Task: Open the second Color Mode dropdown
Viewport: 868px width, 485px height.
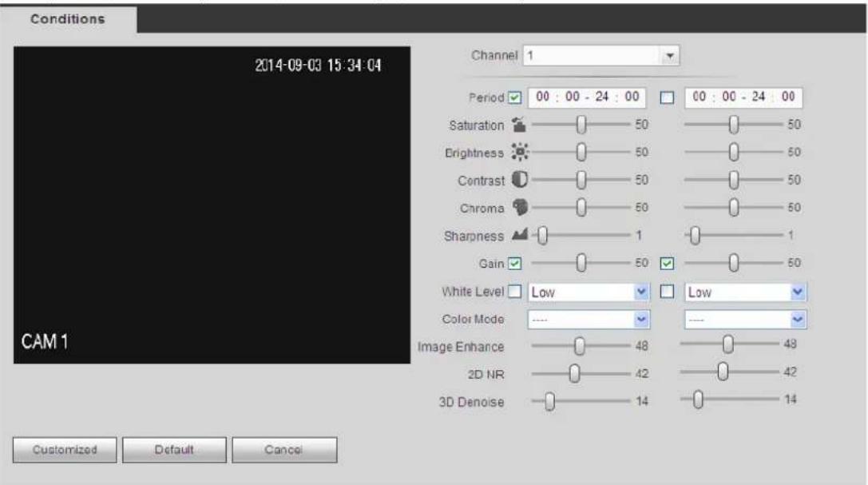Action: [746, 320]
